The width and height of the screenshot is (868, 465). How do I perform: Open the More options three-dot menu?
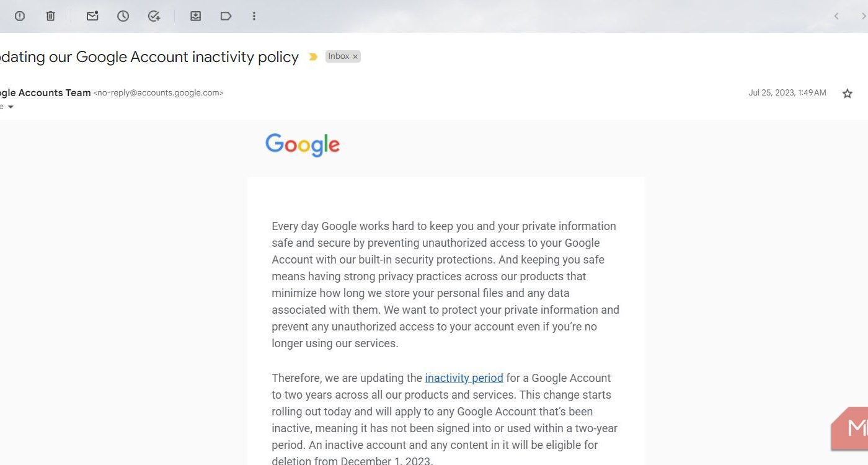tap(254, 16)
